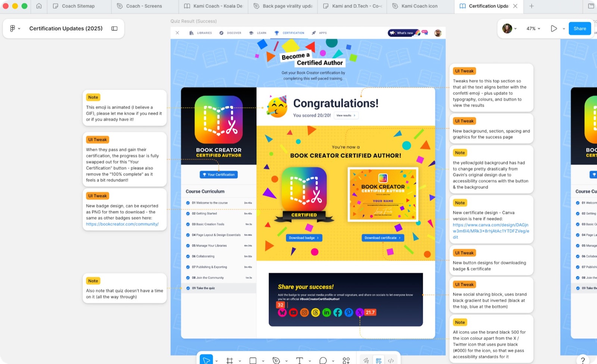This screenshot has width=597, height=364.
Task: Click the present play icon
Action: (554, 28)
